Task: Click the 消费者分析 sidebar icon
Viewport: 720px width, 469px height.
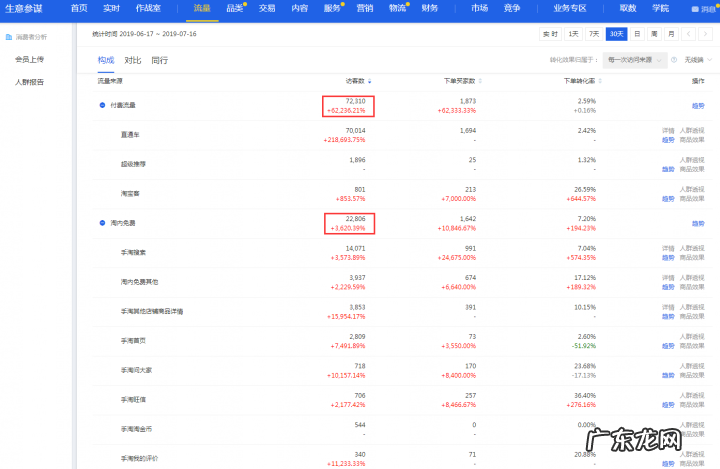Action: tap(9, 37)
